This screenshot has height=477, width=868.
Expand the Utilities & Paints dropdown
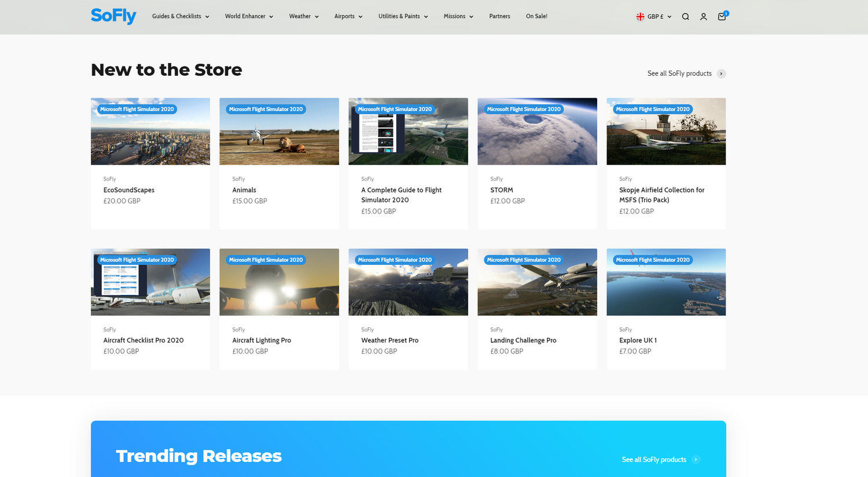pos(403,16)
